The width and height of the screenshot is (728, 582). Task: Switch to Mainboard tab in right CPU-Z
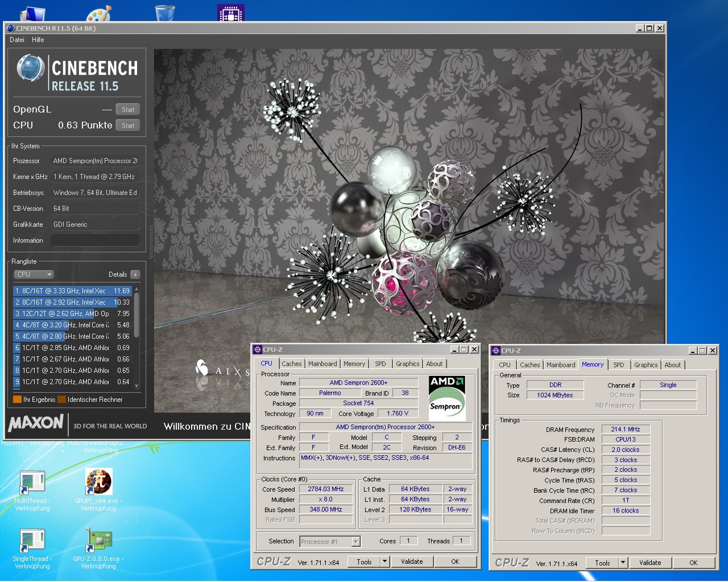pyautogui.click(x=561, y=365)
